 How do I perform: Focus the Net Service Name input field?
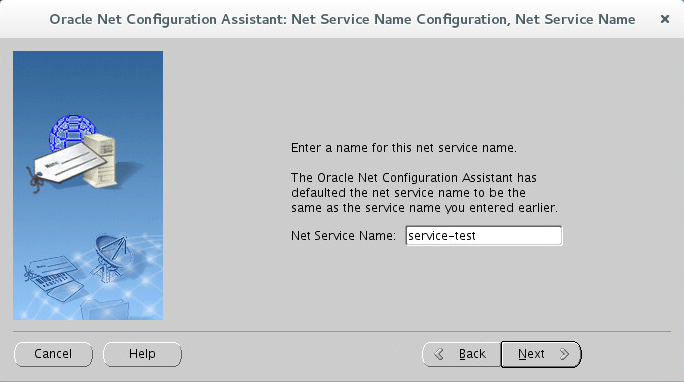coord(484,236)
